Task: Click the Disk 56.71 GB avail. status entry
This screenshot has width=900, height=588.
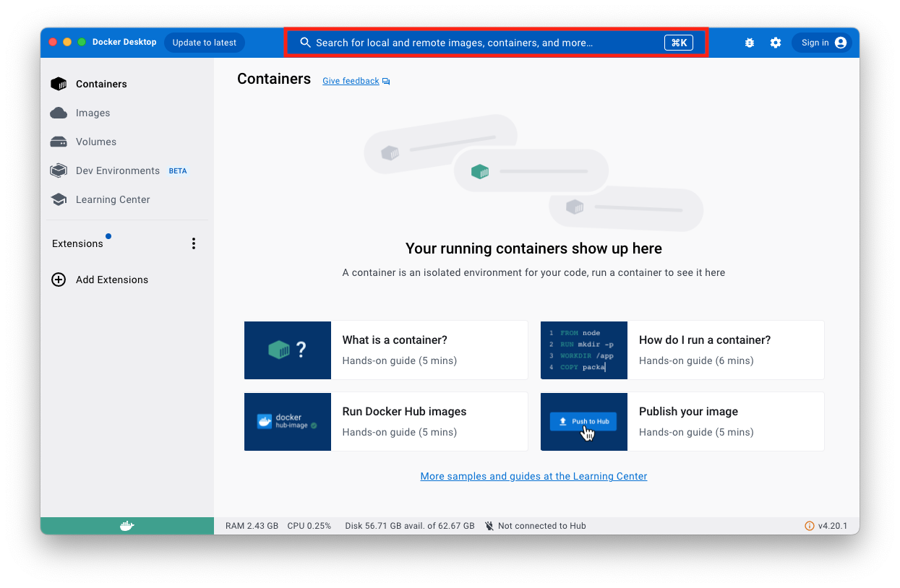Action: pos(410,526)
